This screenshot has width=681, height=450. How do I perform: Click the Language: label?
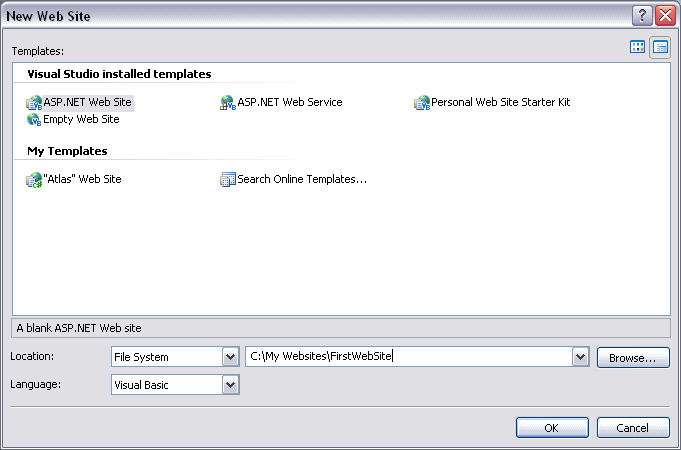pos(36,384)
